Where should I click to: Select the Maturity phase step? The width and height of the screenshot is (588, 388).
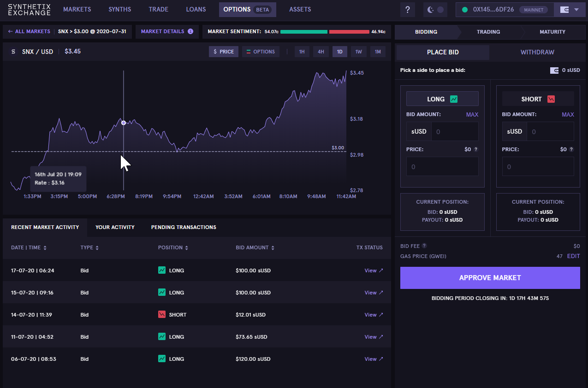pos(552,32)
